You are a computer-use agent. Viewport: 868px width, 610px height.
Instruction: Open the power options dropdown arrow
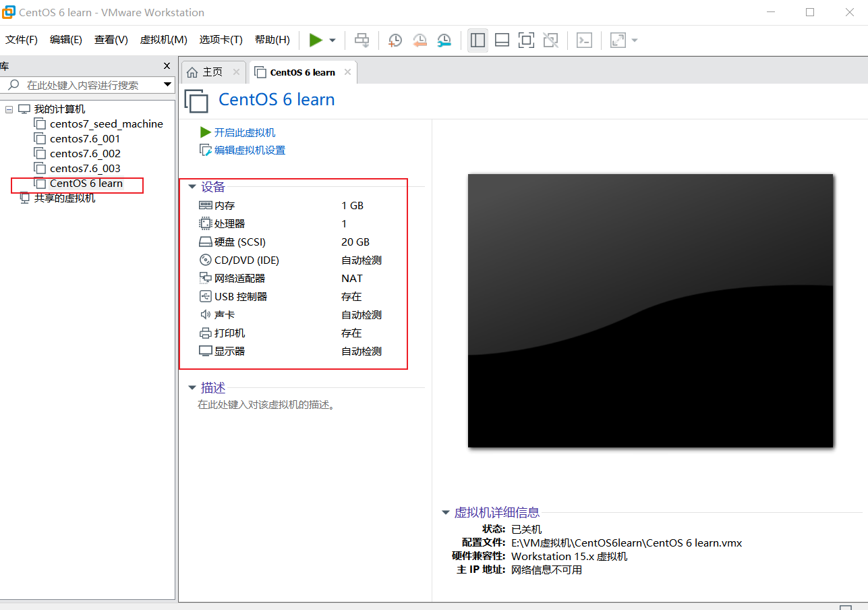(332, 40)
